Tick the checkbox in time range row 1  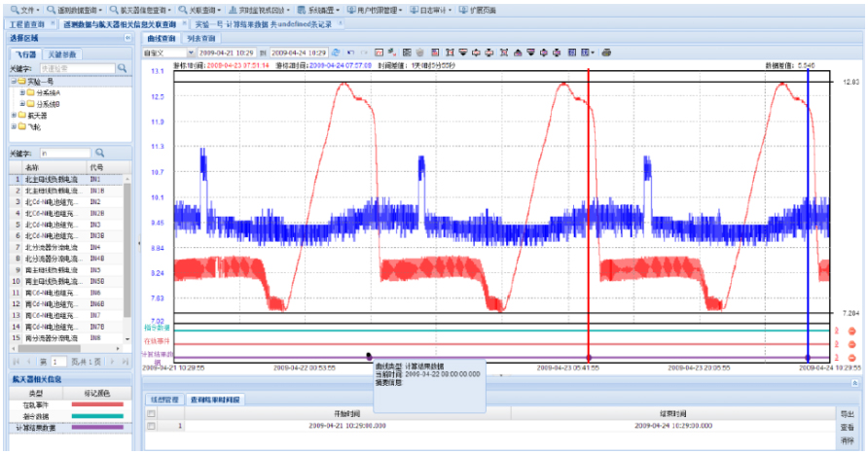(151, 426)
